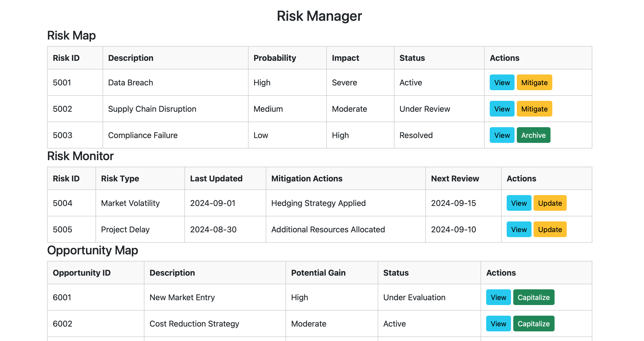Mitigate the Data Breach risk
The image size is (644, 341).
coord(534,83)
